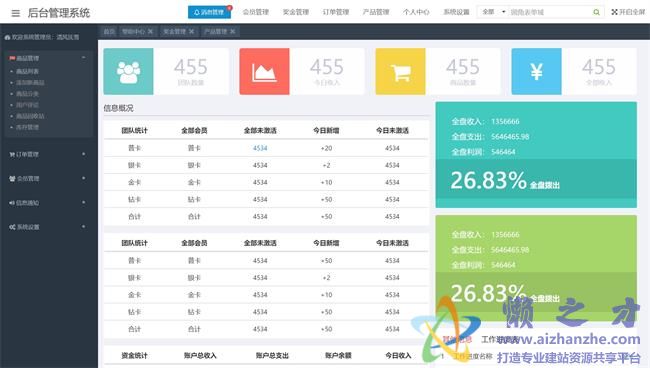This screenshot has width=650, height=368.
Task: Click the gears icon beside sidebar 系统设置
Action: (x=12, y=227)
